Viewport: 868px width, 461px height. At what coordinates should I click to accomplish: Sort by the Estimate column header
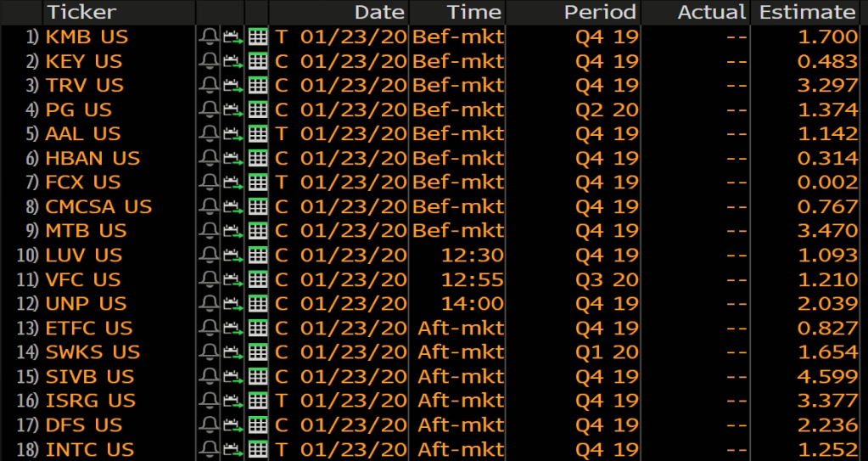pyautogui.click(x=808, y=12)
